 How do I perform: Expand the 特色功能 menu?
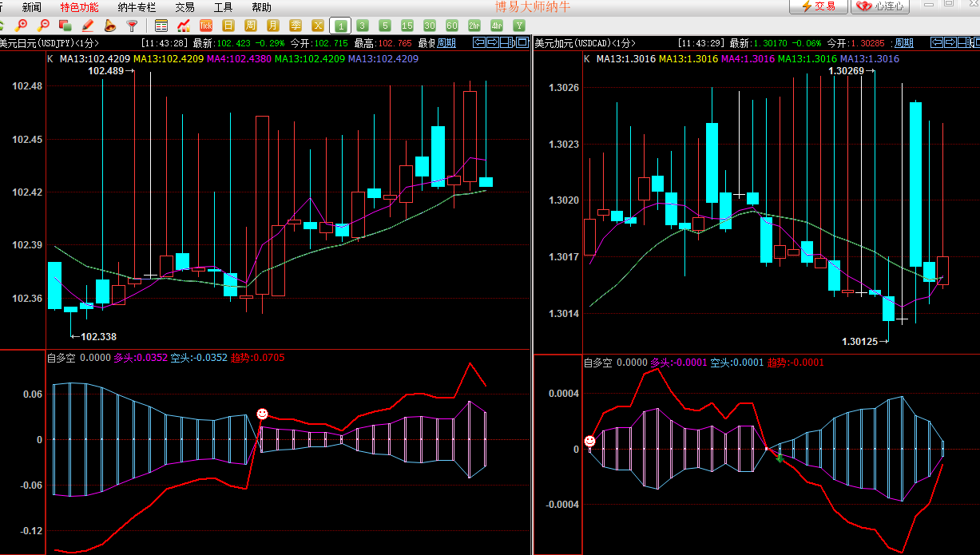click(x=80, y=7)
